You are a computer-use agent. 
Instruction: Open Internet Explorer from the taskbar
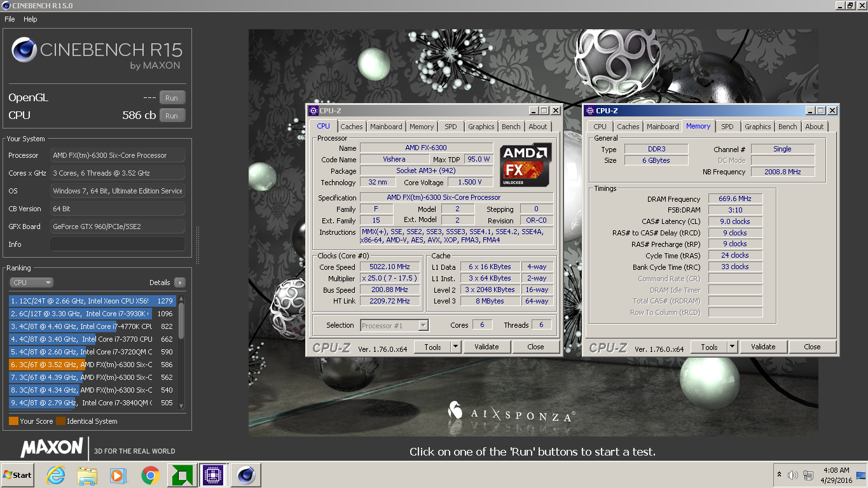[x=55, y=475]
